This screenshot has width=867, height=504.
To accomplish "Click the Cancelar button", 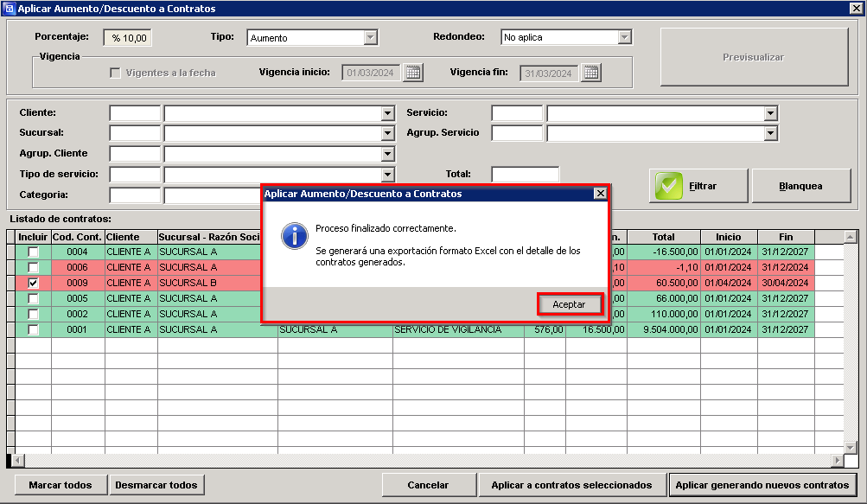I will pos(428,485).
